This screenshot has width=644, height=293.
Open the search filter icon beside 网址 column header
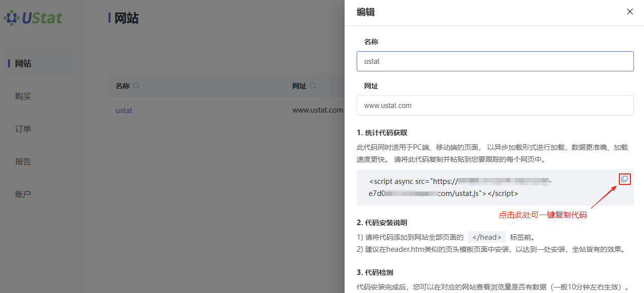[x=313, y=86]
